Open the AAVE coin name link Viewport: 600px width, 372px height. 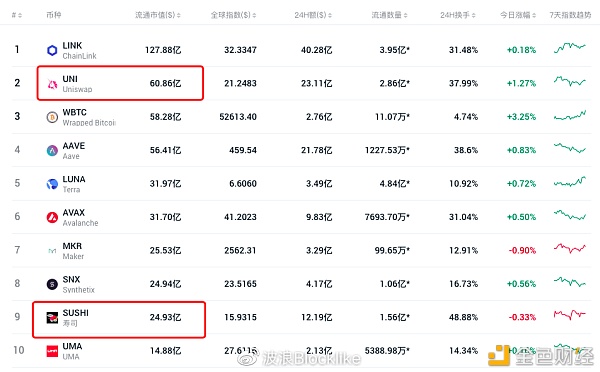(73, 146)
